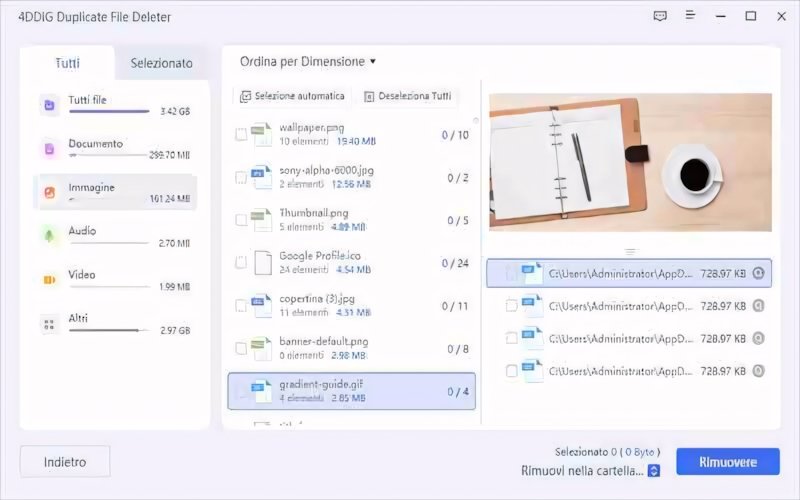
Task: Tick the checkbox for banner-default.png group
Action: [x=241, y=348]
